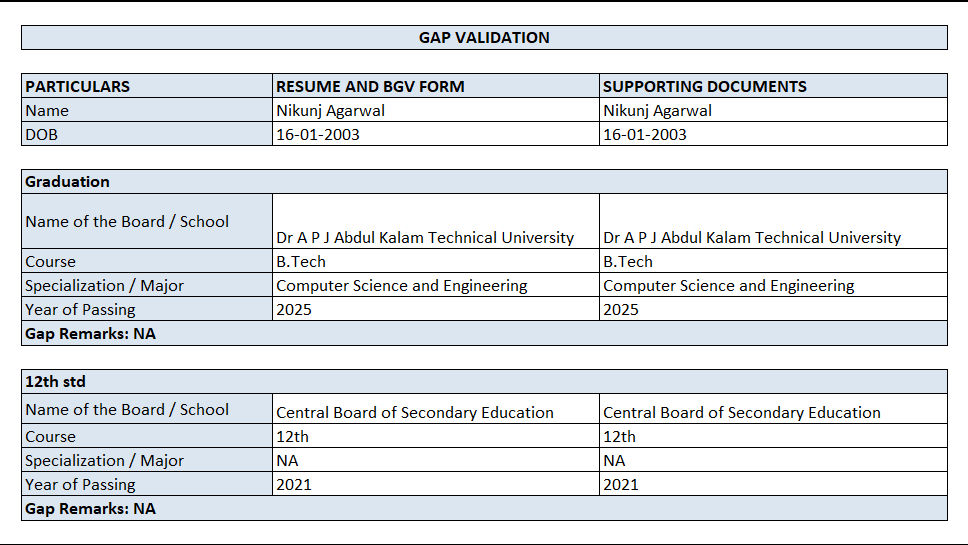The image size is (968, 545).
Task: Select the Graduation section header row
Action: coord(484,182)
